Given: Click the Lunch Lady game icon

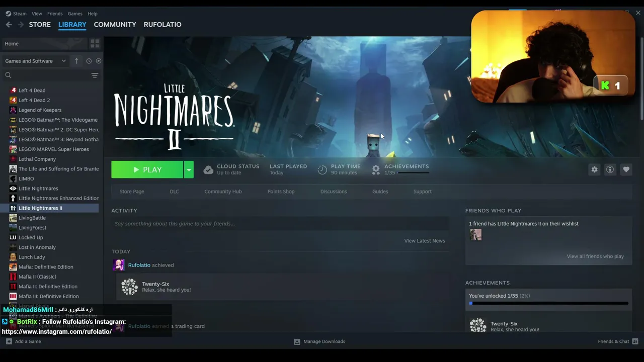Looking at the screenshot, I should (13, 257).
